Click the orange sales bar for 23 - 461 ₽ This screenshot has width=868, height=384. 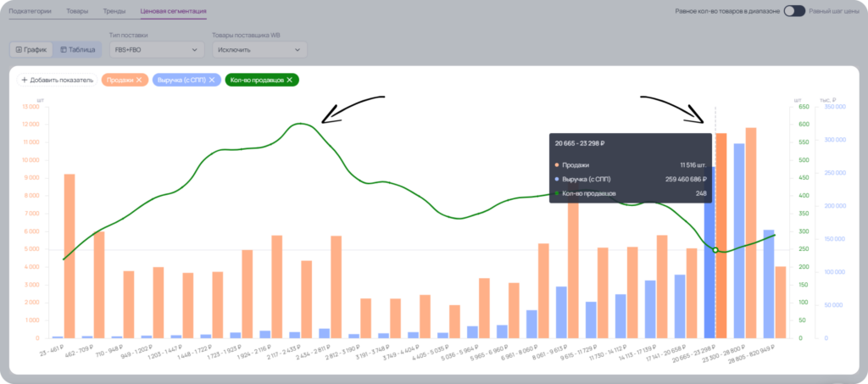coord(70,256)
